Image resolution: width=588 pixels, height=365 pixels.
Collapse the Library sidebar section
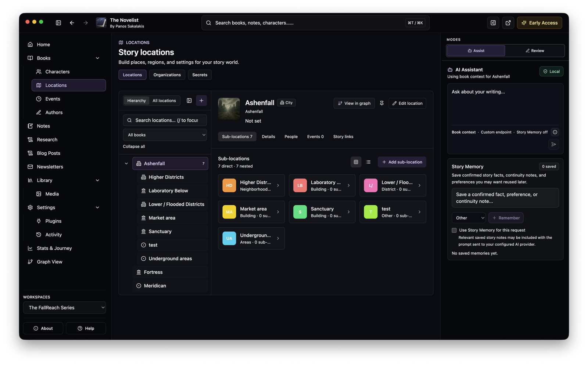pos(97,180)
